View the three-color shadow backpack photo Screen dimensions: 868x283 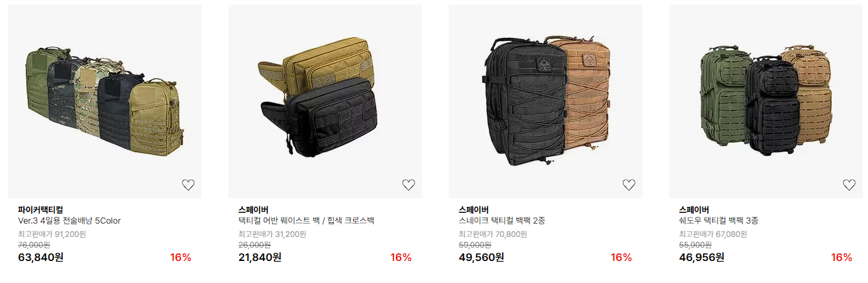766,101
